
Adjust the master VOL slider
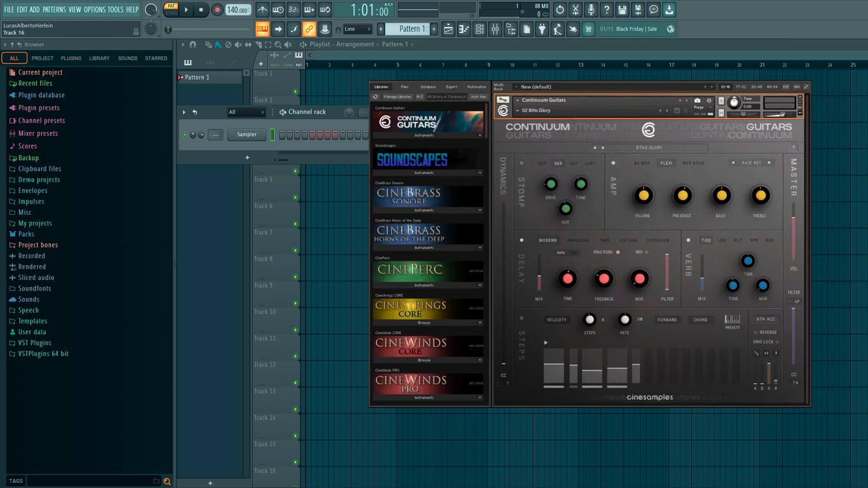coord(793,232)
